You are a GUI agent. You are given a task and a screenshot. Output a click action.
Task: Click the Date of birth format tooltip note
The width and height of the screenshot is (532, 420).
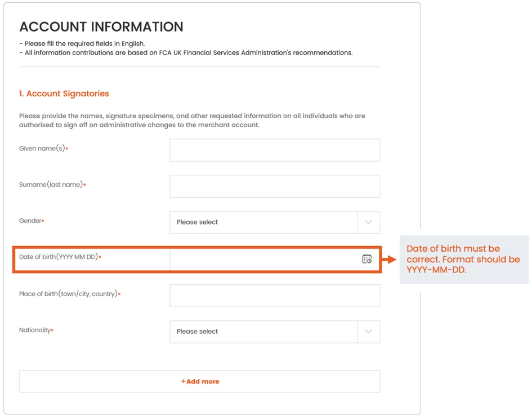pos(464,259)
